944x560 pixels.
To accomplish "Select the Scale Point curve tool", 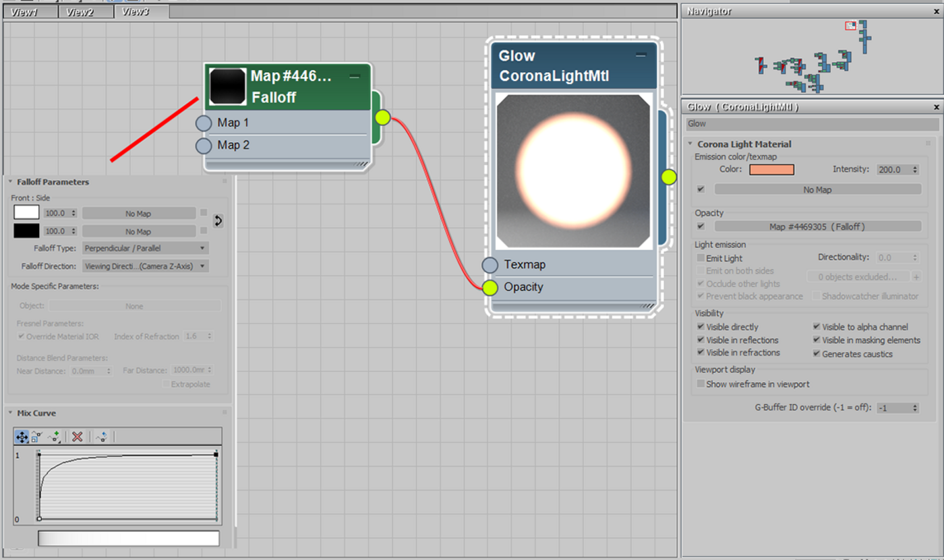I will [37, 437].
